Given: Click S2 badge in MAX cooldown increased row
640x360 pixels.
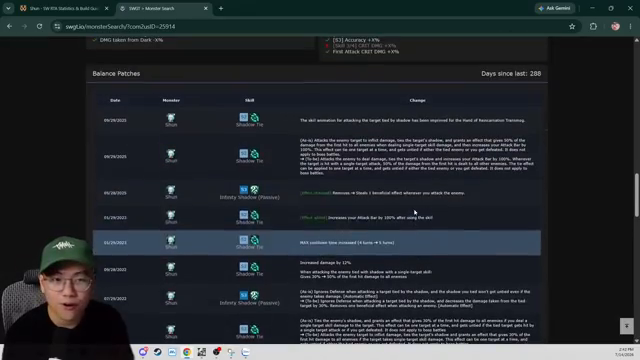Looking at the screenshot, I should point(244,240).
